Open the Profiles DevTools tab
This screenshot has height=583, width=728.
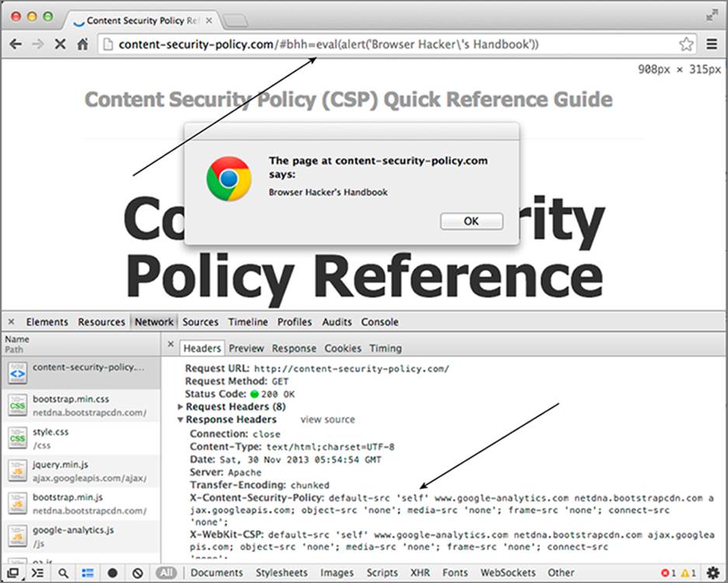point(294,322)
